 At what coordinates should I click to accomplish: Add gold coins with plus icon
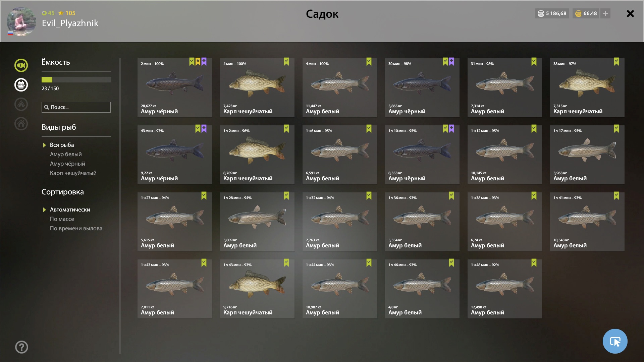point(605,13)
